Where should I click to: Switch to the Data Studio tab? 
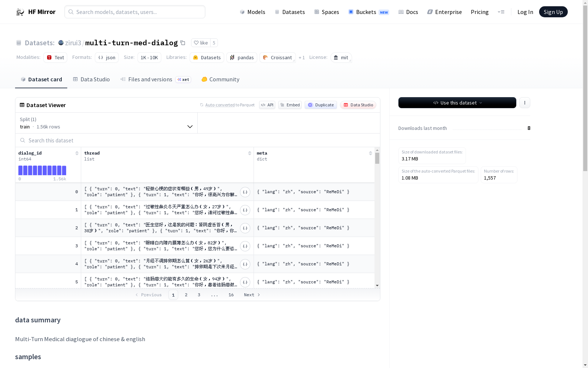coord(92,79)
